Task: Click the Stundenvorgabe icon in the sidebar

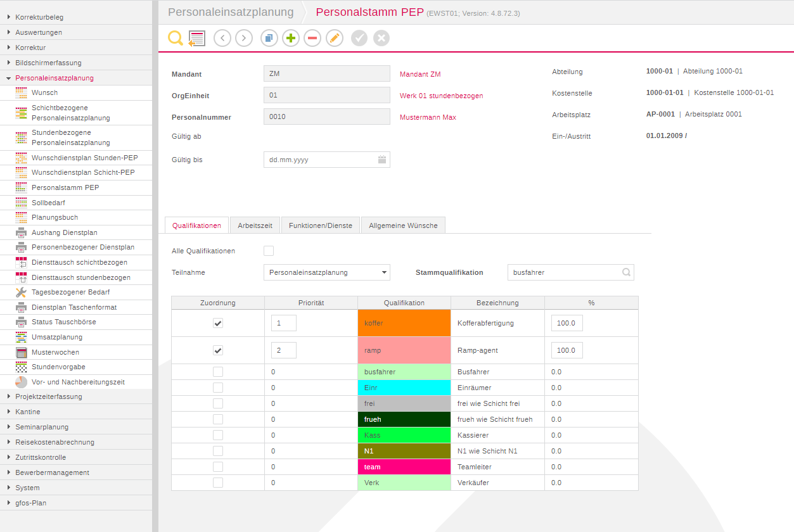Action: coord(21,367)
